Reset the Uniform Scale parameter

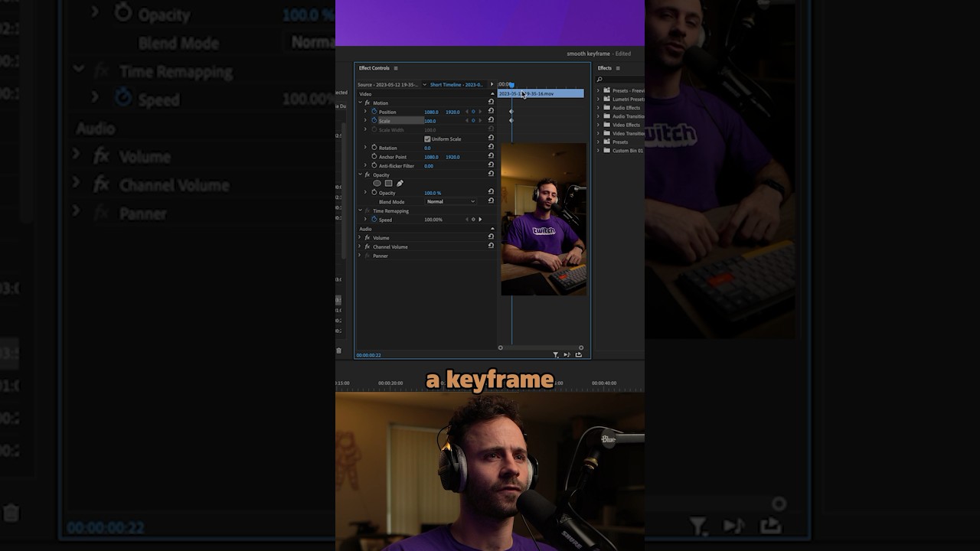491,138
